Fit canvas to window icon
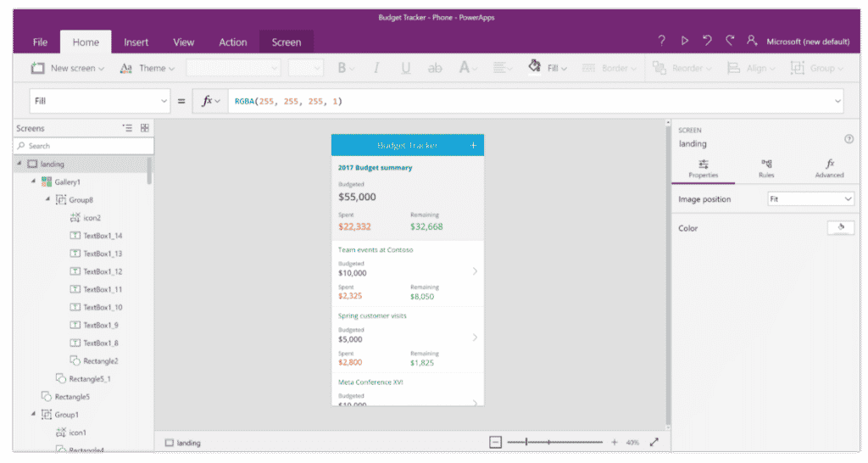The width and height of the screenshot is (868, 463). tap(654, 442)
